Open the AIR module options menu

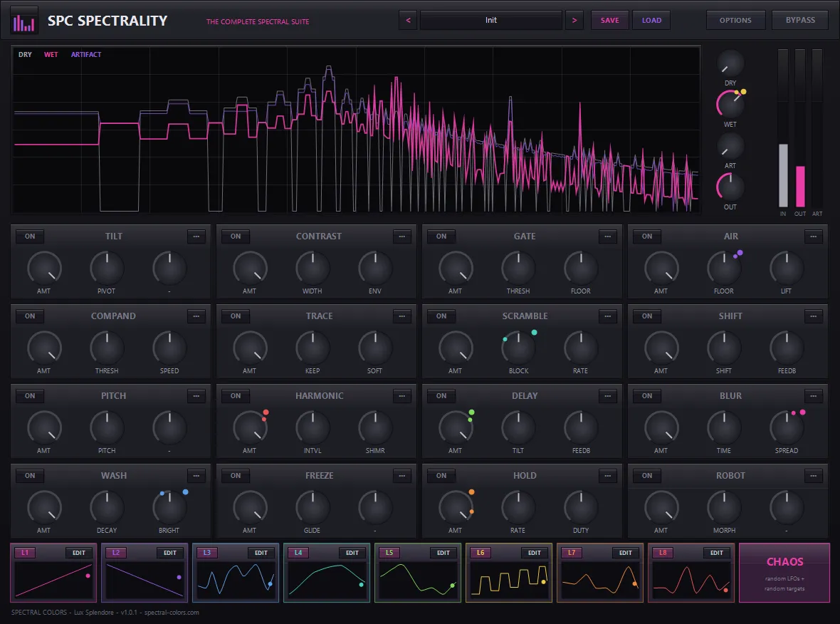pyautogui.click(x=814, y=236)
